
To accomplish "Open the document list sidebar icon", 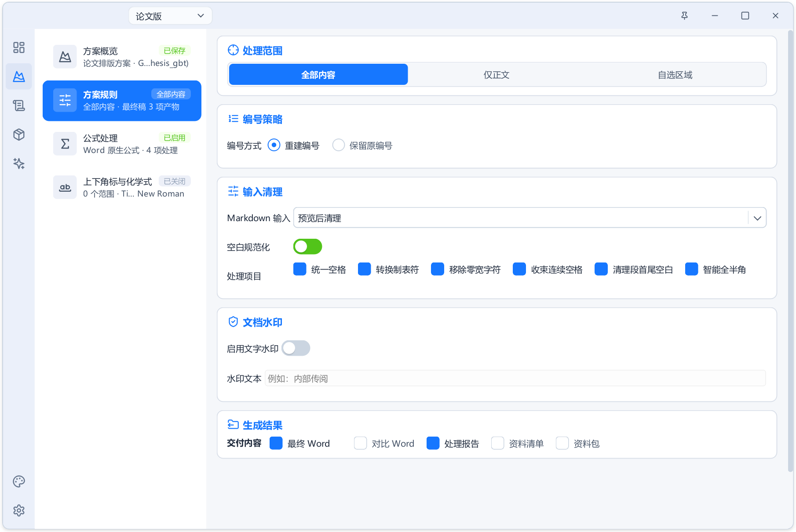I will 19,106.
